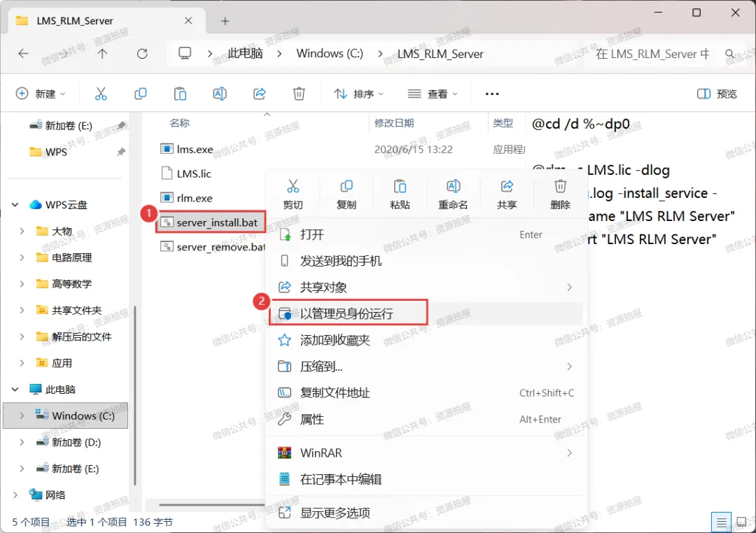Collapse the WPS云盘 tree node
Screen dimensions: 756x533
pyautogui.click(x=15, y=205)
